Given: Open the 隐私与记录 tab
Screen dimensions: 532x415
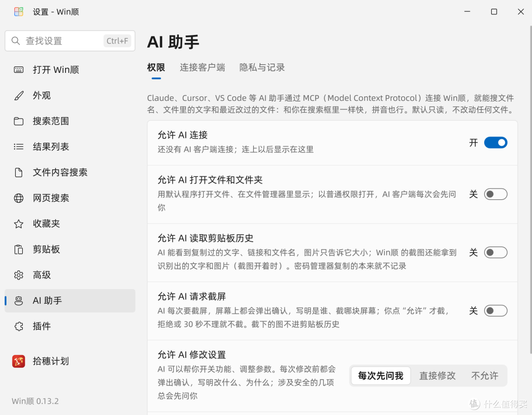Looking at the screenshot, I should click(262, 67).
